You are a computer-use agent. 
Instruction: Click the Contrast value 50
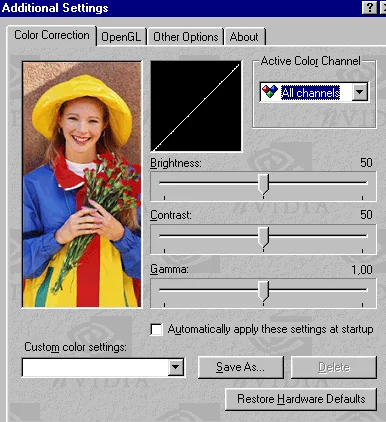[x=366, y=215]
